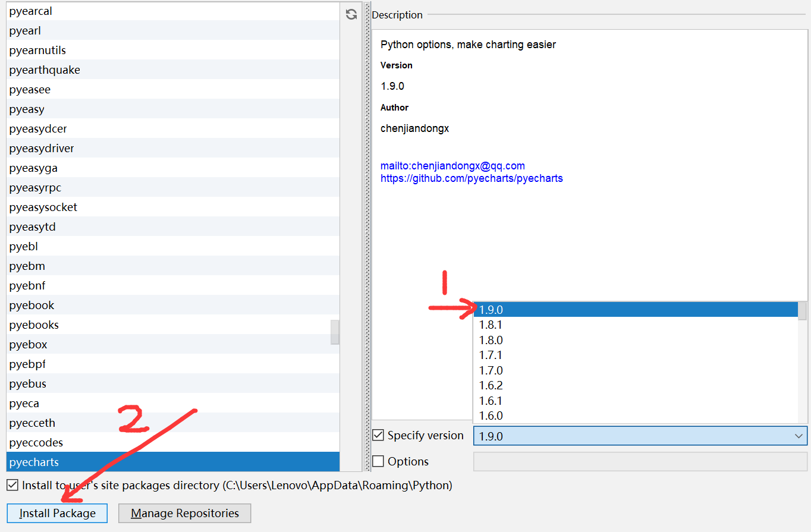Uncheck install to user's site packages directory
Viewport: 811px width, 532px height.
coord(12,485)
